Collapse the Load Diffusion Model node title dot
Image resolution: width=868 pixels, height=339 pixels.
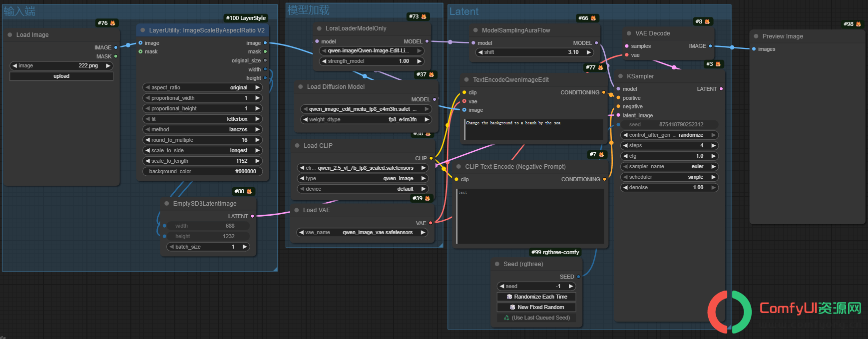pos(301,87)
